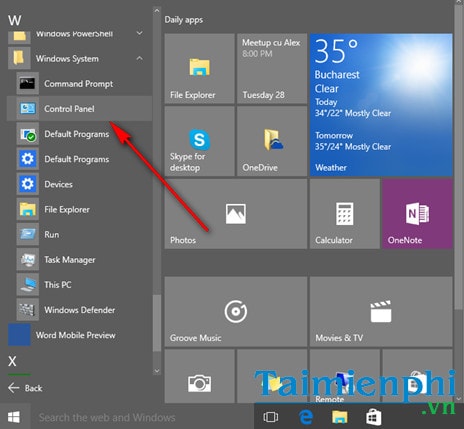Expand the Windows PowerShell folder chevron
The height and width of the screenshot is (429, 464).
[140, 33]
